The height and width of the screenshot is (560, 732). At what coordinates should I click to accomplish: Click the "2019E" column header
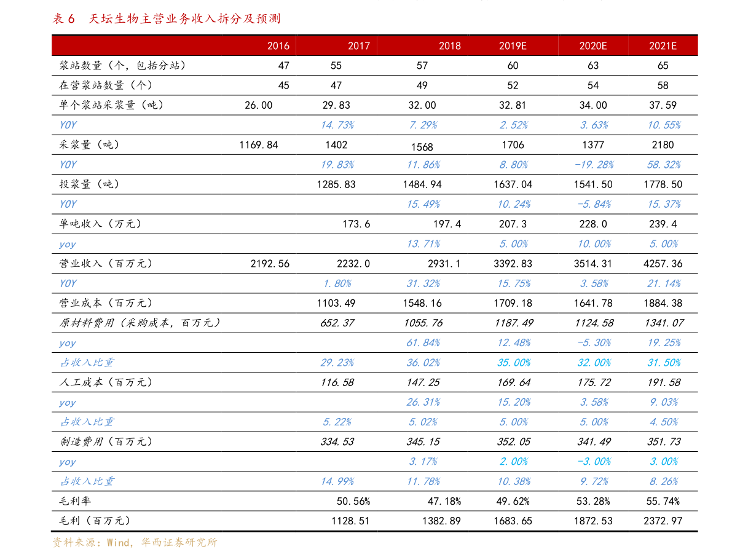[x=513, y=45]
